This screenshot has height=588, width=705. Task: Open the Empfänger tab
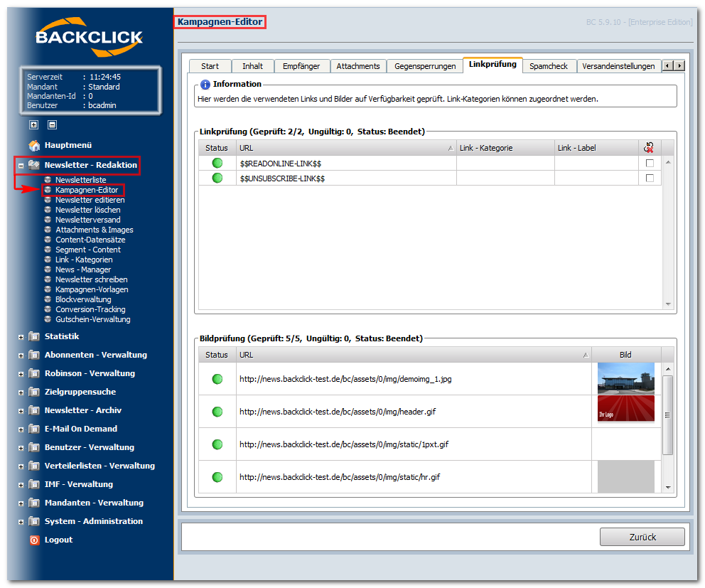coord(301,66)
